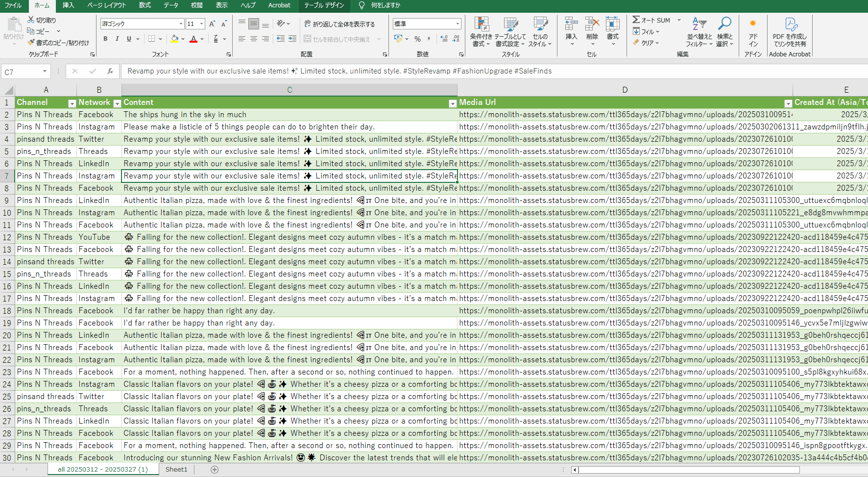Toggle Italic formatting

click(x=117, y=39)
